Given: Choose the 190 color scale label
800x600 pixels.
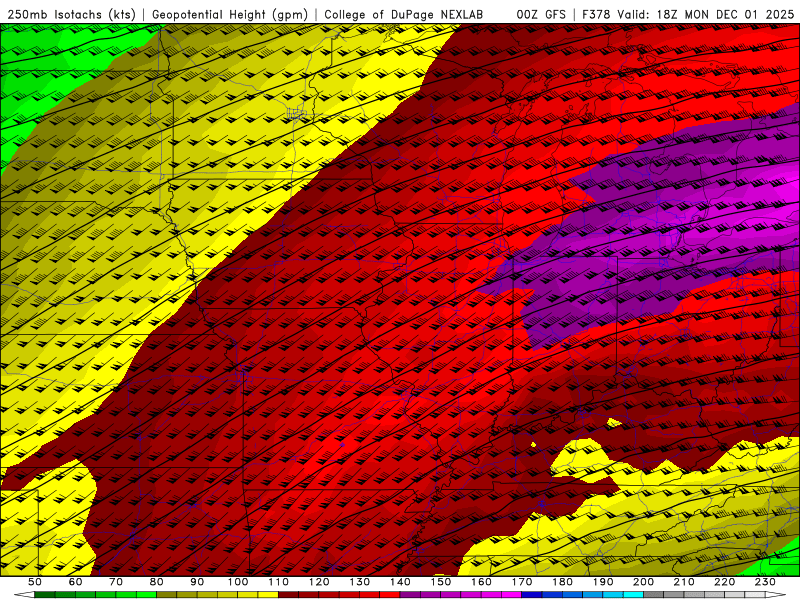Looking at the screenshot, I should tap(603, 582).
